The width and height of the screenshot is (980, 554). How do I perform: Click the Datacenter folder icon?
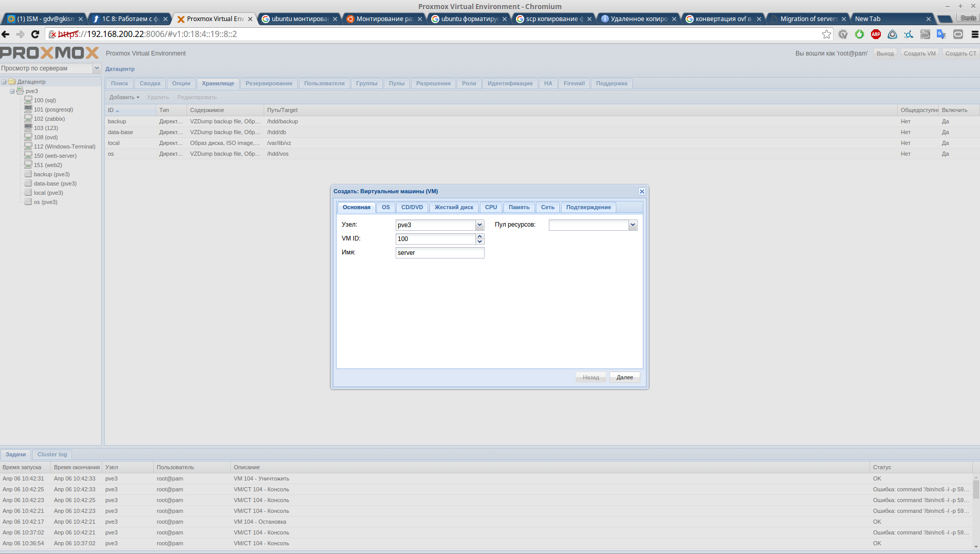coord(12,81)
